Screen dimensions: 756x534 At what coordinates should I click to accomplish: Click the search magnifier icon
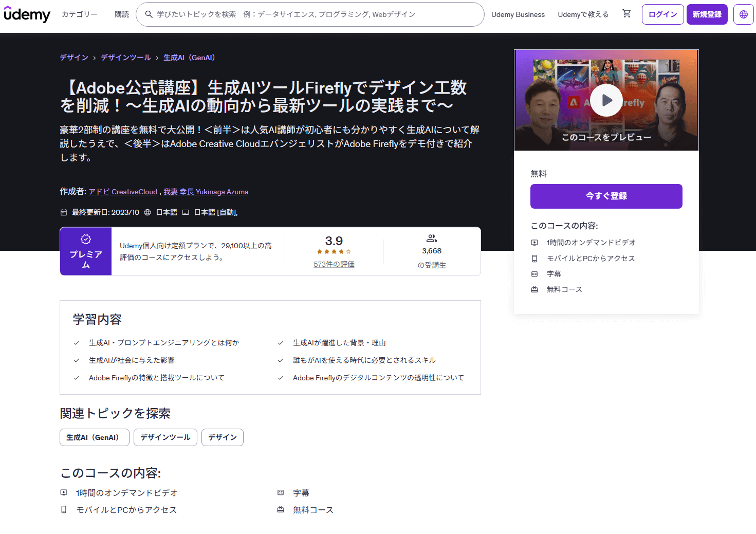[149, 14]
